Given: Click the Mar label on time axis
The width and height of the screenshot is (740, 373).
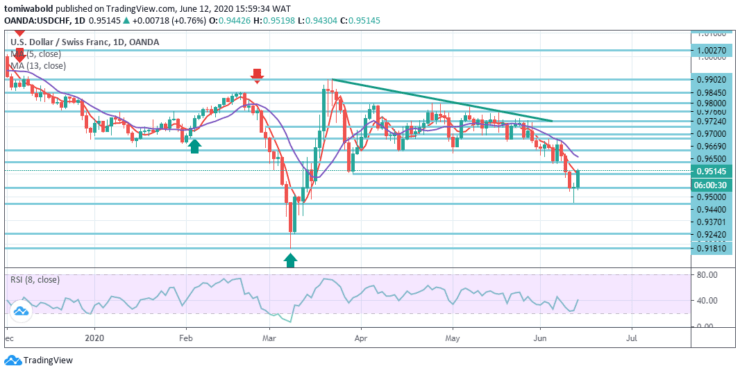Looking at the screenshot, I should pyautogui.click(x=269, y=338).
